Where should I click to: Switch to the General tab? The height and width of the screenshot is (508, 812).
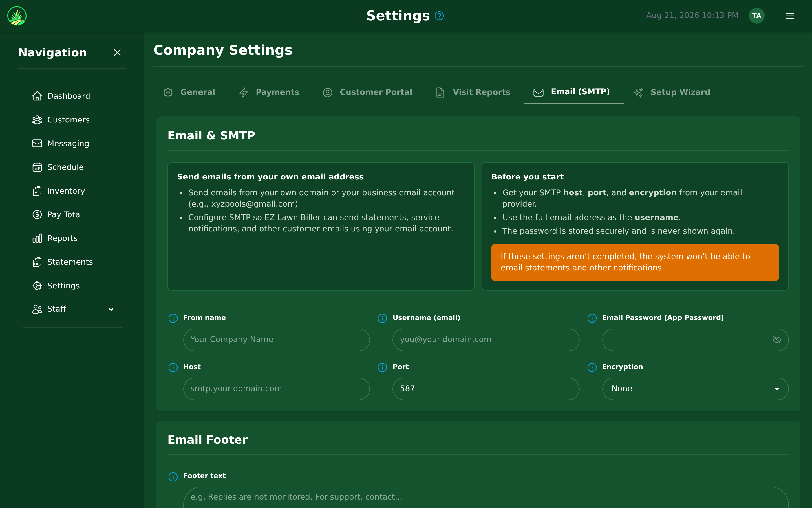click(x=189, y=92)
